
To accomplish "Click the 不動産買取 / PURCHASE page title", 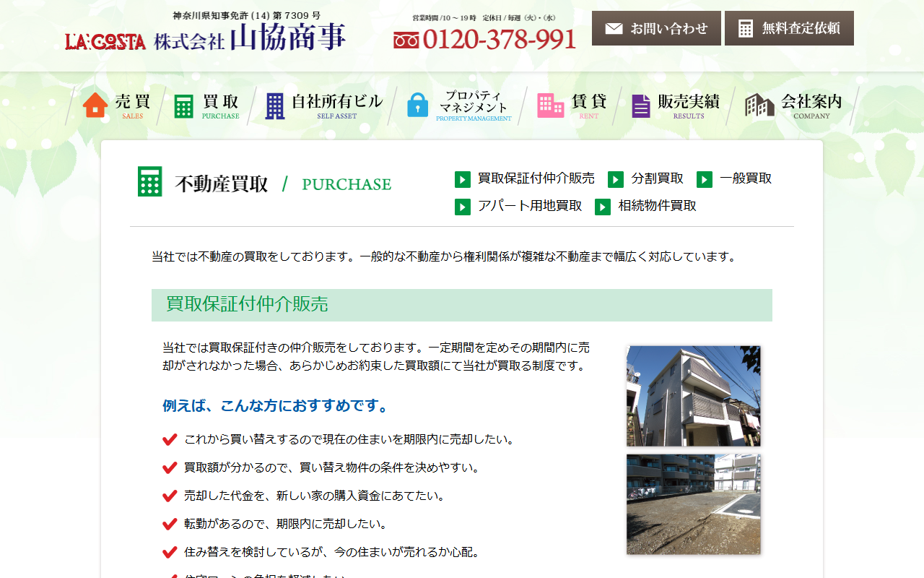I will click(x=264, y=183).
